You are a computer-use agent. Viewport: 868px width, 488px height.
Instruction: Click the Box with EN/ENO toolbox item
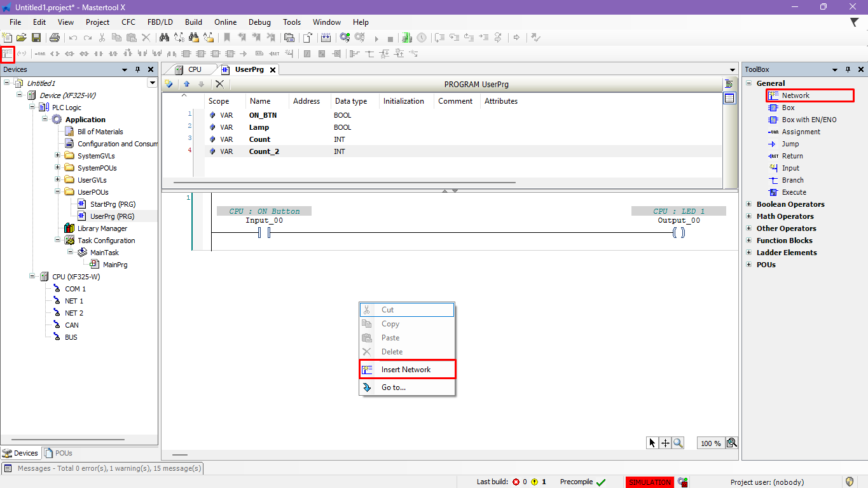[809, 120]
